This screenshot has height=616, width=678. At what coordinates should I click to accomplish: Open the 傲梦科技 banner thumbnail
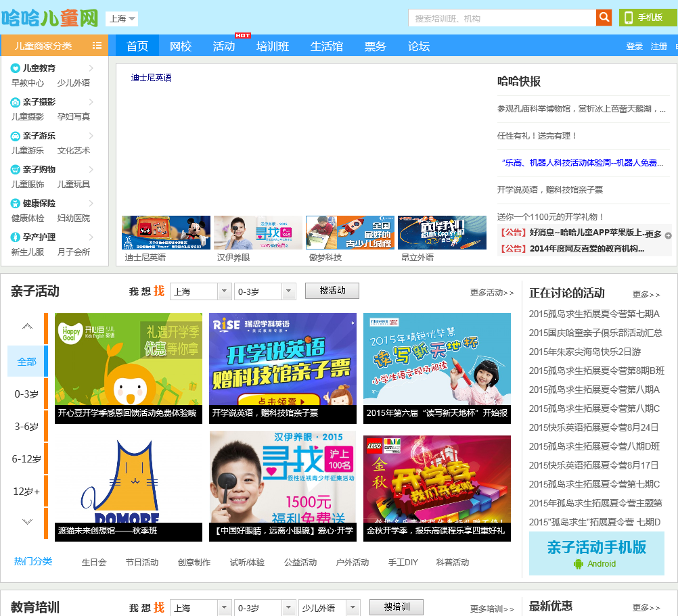[351, 233]
